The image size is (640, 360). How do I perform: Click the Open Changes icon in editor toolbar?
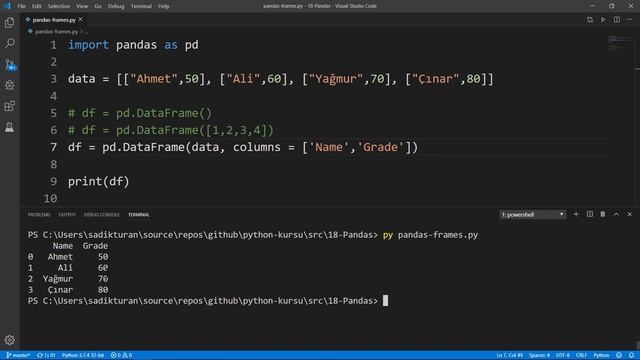point(590,20)
